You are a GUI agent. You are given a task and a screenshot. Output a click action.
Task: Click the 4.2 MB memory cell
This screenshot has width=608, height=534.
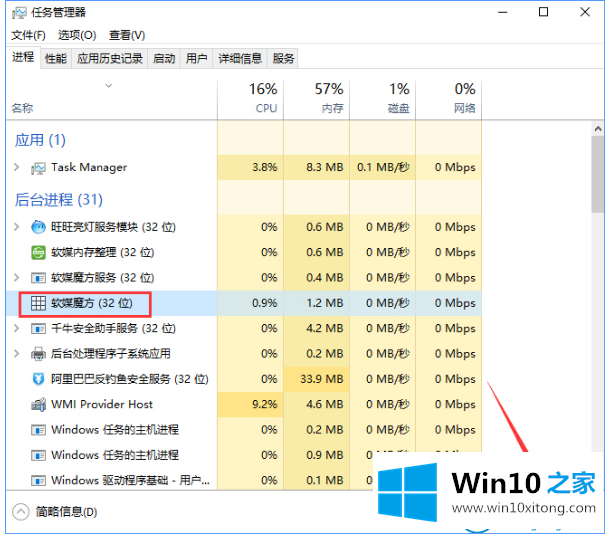(316, 328)
